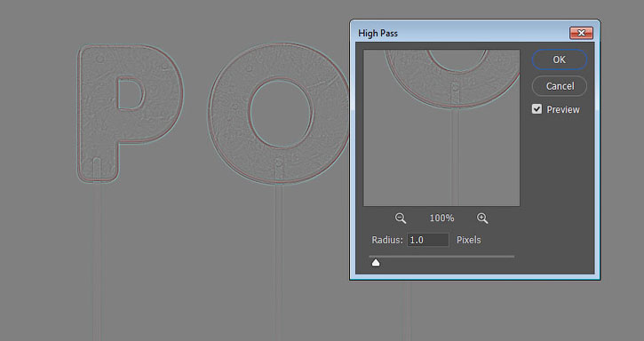Click the 100% zoom level text
The image size is (644, 341).
point(441,218)
